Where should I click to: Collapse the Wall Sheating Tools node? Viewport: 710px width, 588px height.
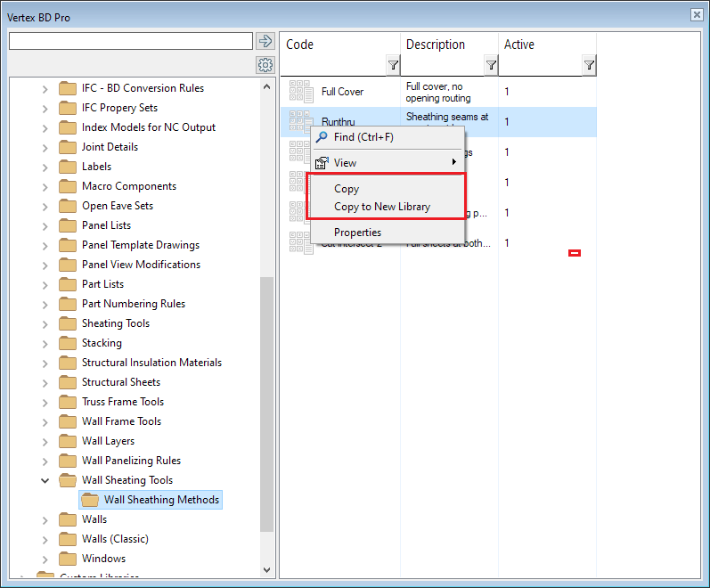click(45, 480)
